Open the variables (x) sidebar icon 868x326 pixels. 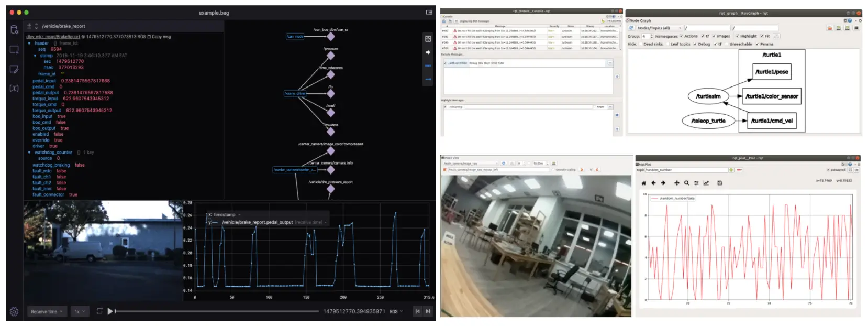pos(14,88)
